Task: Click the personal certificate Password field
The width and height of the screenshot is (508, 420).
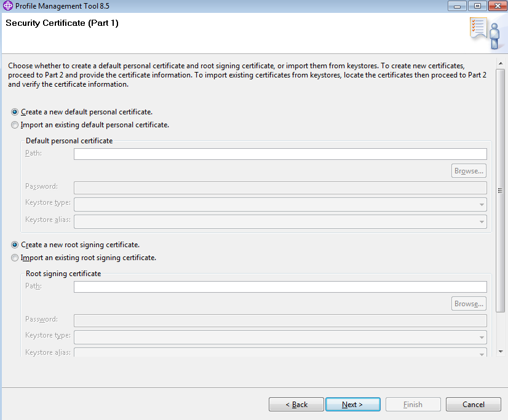Action: pos(280,188)
